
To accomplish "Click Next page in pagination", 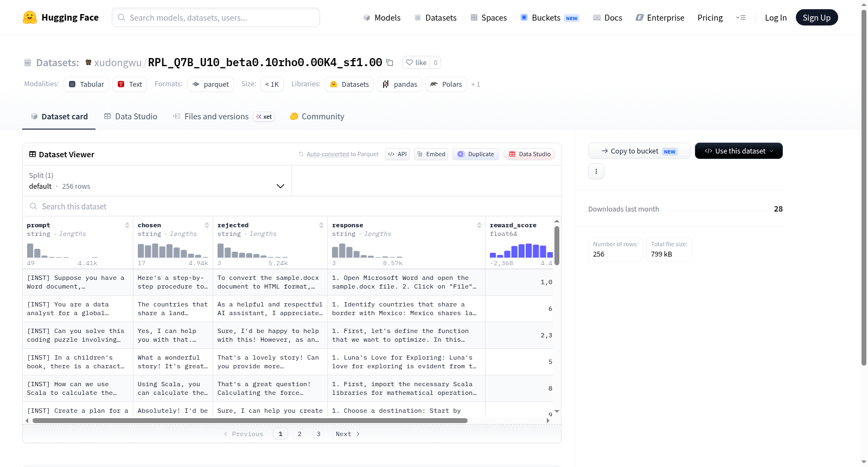I will tap(348, 434).
